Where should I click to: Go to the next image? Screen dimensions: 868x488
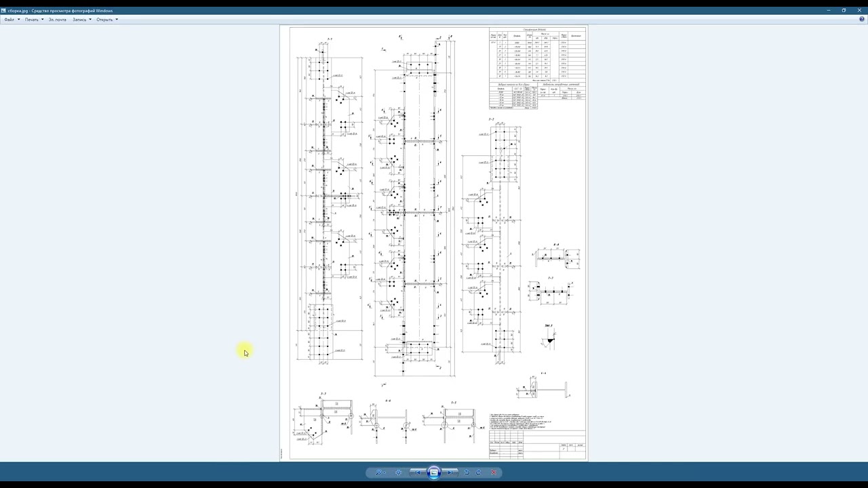(x=450, y=472)
